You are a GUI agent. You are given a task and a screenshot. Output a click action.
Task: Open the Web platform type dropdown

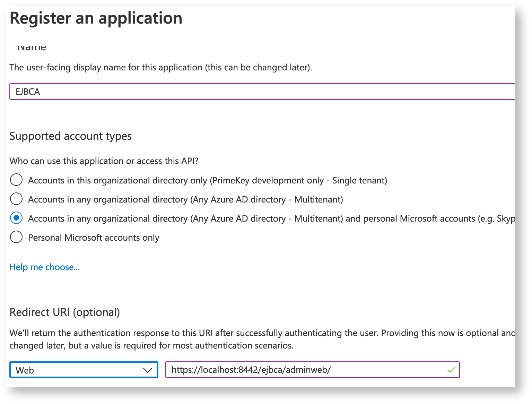tap(84, 370)
